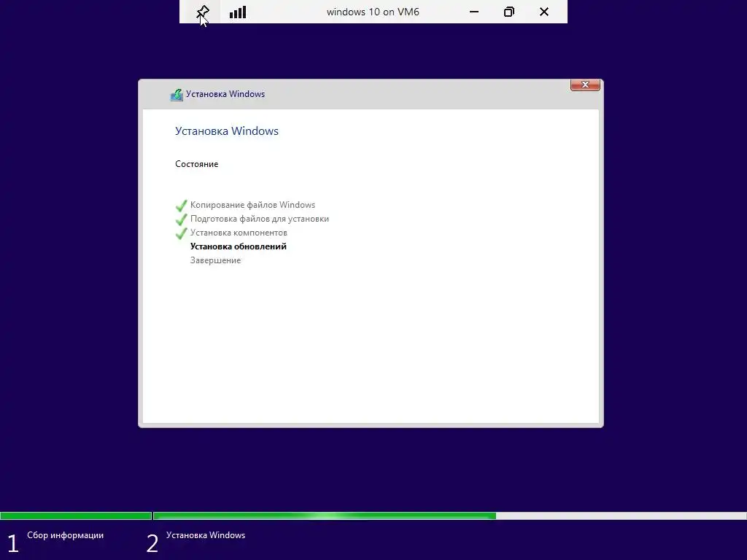Close the Установка Windows dialog with red X
Screen dimensions: 747x560
coord(585,85)
